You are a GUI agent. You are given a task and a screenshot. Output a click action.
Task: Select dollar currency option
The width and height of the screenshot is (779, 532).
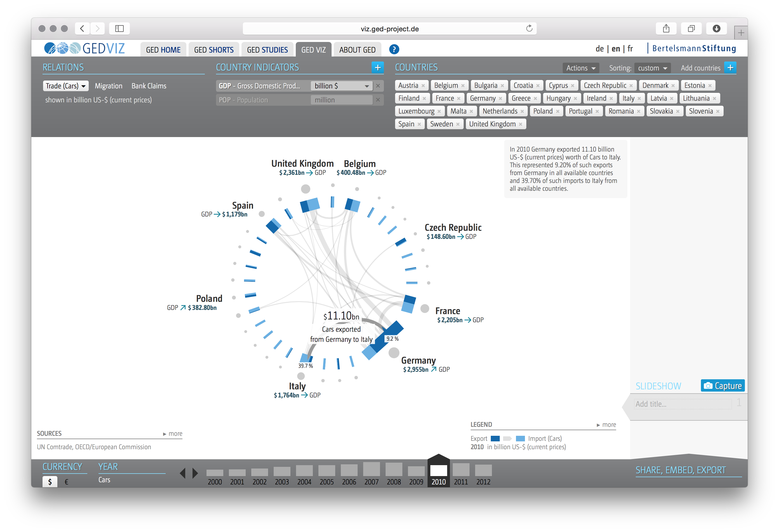tap(50, 482)
